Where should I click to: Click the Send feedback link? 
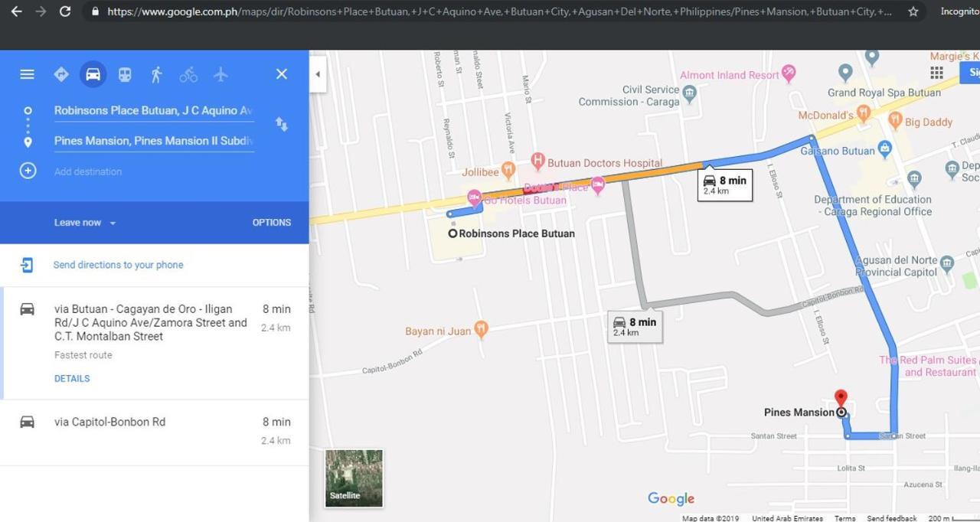pyautogui.click(x=892, y=518)
